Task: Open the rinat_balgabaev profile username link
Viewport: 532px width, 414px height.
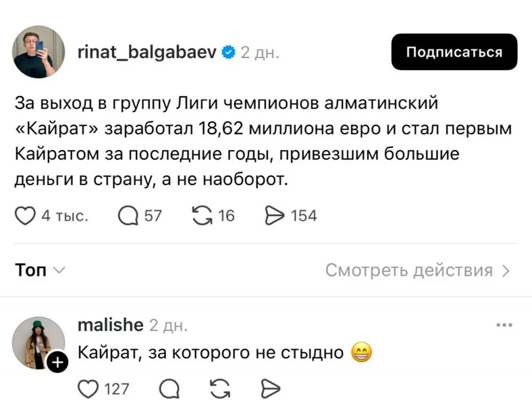Action: 148,52
